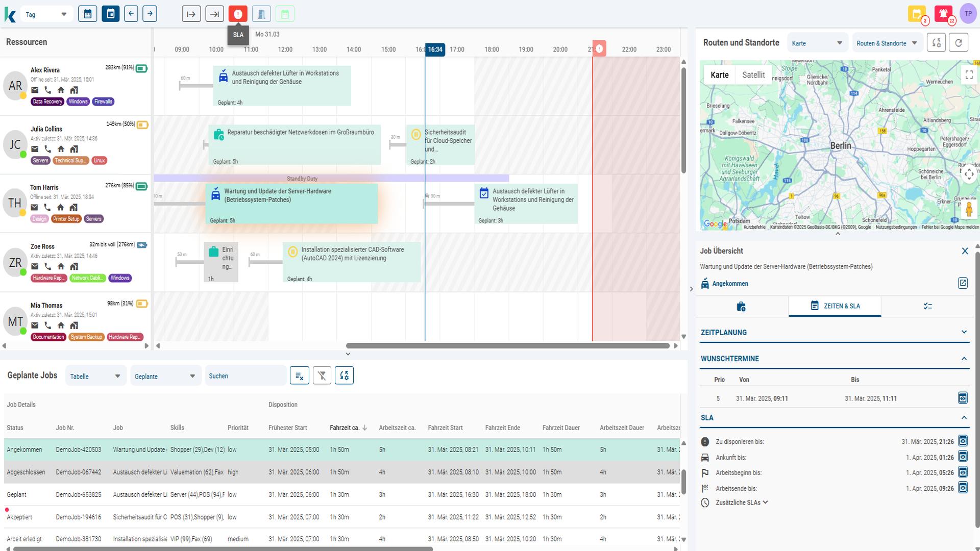The height and width of the screenshot is (551, 980).
Task: Open Wartung und Update der Server-Hardware job
Action: click(x=291, y=204)
